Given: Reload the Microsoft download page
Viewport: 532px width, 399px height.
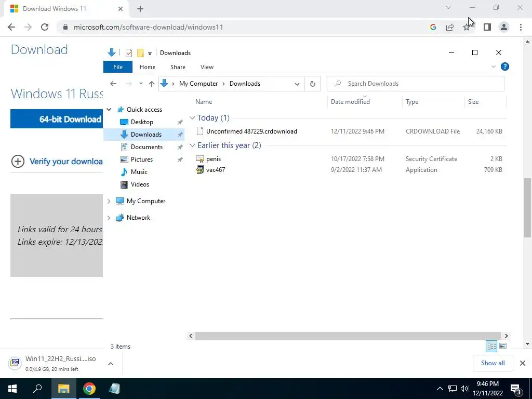Looking at the screenshot, I should pyautogui.click(x=45, y=27).
